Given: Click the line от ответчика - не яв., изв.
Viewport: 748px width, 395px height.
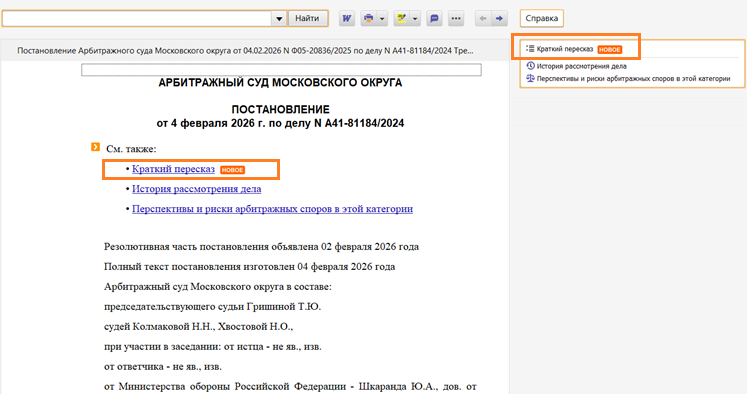Looking at the screenshot, I should [x=163, y=367].
